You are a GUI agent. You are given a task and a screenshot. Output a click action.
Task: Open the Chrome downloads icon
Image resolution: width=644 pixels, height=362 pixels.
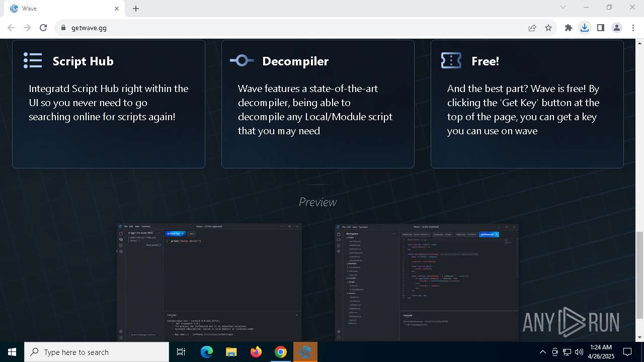point(585,28)
